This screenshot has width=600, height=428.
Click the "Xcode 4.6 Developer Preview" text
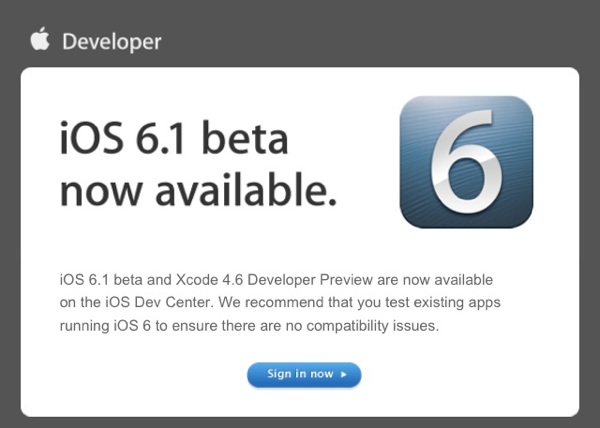(274, 280)
